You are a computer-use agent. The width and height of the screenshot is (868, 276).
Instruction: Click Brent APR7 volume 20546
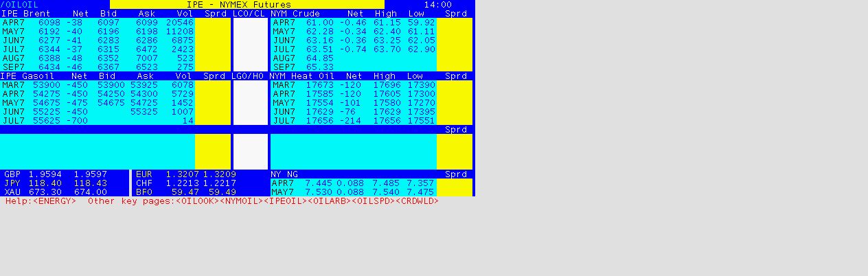(180, 23)
